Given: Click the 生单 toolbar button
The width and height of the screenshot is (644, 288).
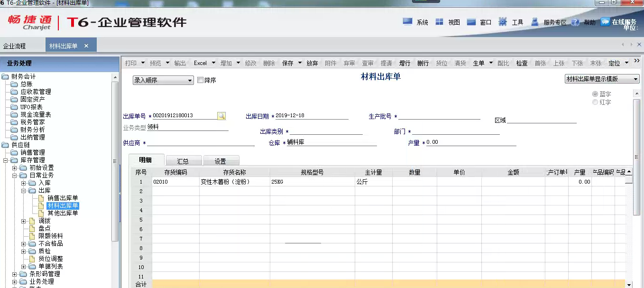Looking at the screenshot, I should click(x=478, y=63).
